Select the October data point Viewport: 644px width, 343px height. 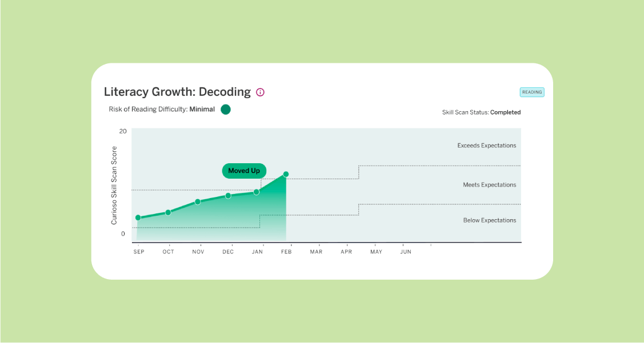(x=168, y=212)
